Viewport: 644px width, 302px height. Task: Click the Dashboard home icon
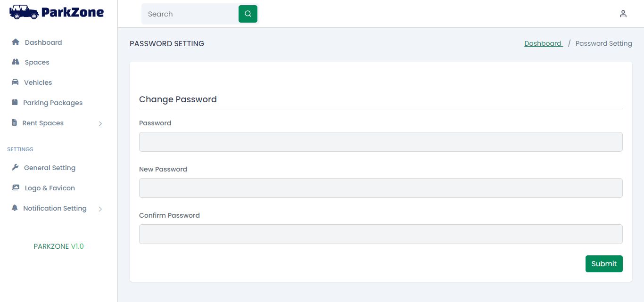point(15,42)
